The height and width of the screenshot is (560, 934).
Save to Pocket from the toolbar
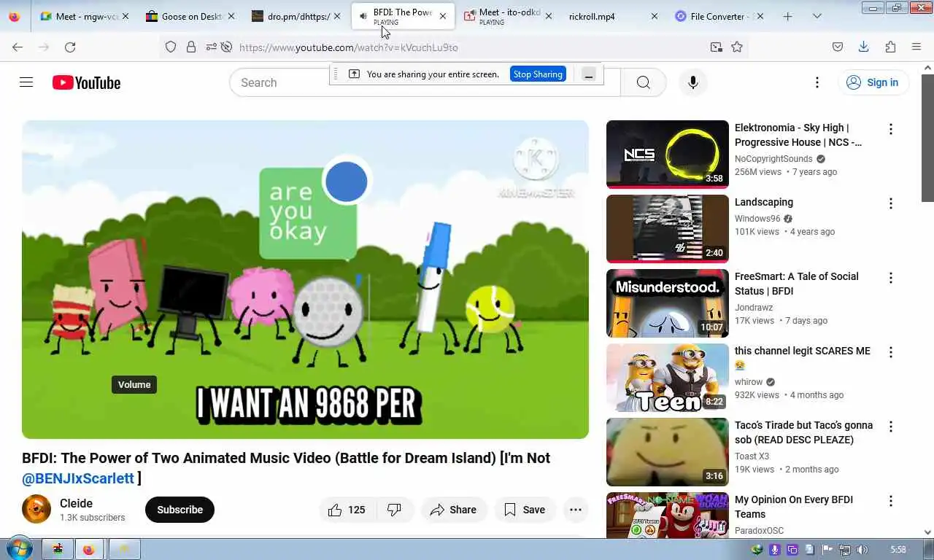(838, 47)
